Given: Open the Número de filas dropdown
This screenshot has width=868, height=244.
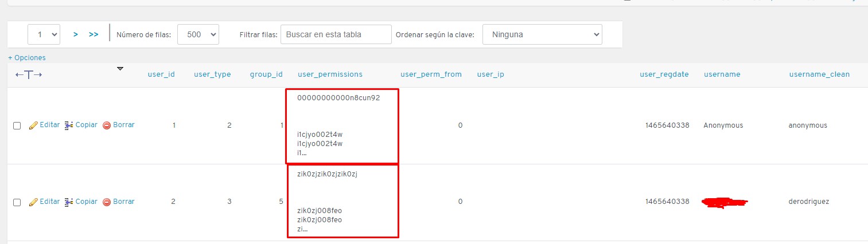Looking at the screenshot, I should click(198, 34).
